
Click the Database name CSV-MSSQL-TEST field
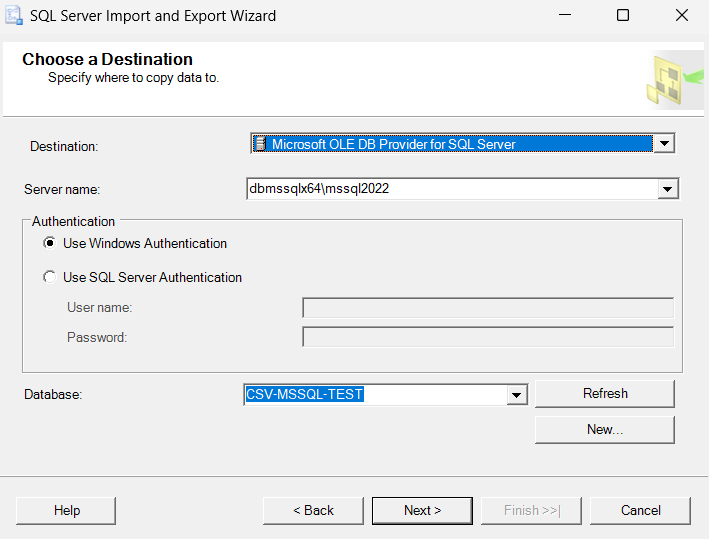click(375, 394)
